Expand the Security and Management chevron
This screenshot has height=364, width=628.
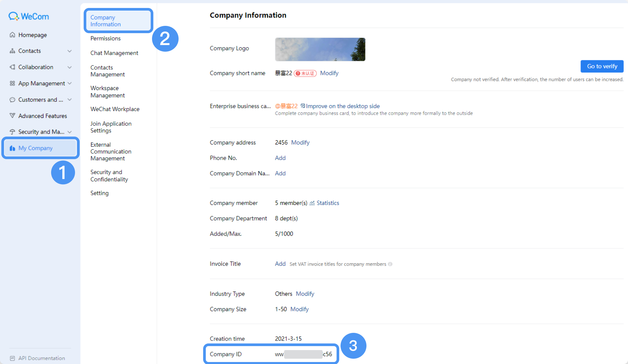tap(70, 132)
